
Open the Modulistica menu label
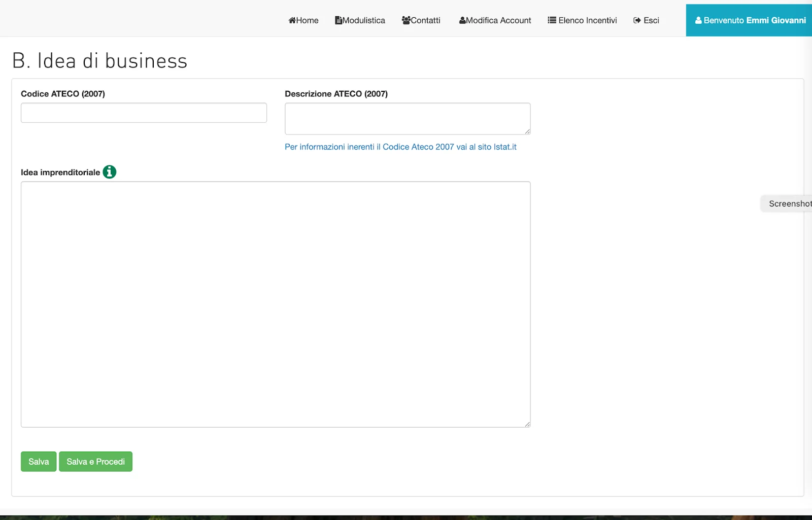364,20
